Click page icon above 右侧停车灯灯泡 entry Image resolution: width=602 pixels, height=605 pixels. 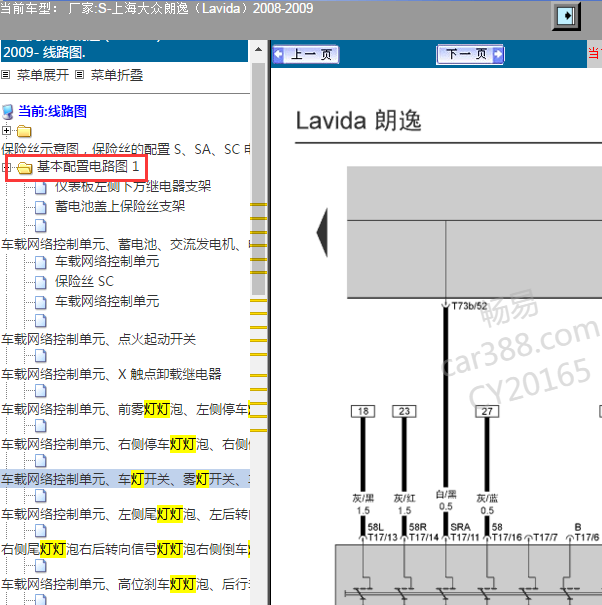coord(41,426)
